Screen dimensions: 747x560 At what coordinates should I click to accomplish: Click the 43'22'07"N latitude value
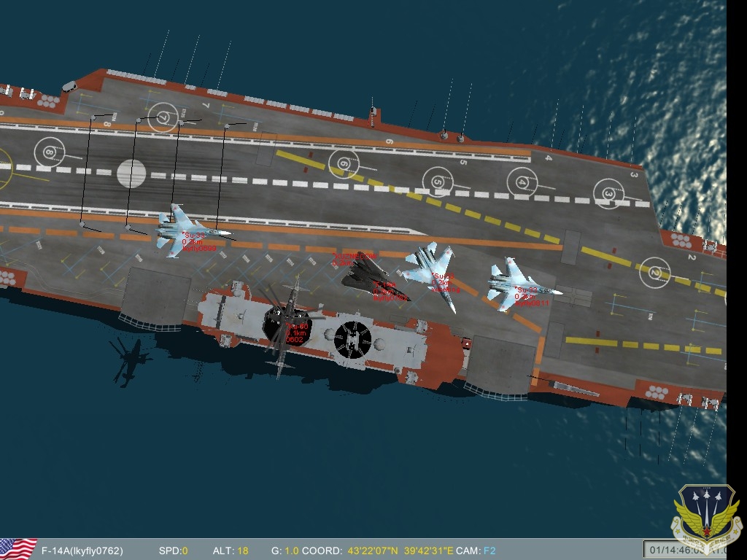[373, 551]
